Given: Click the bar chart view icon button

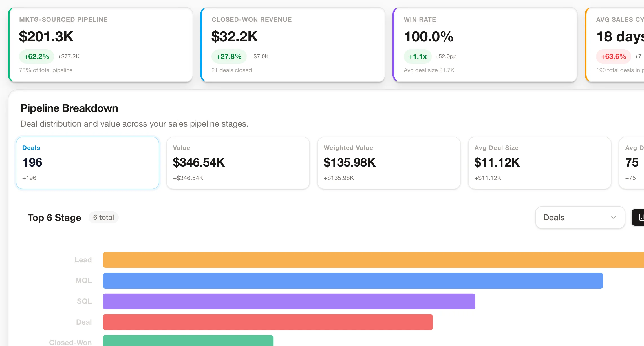Looking at the screenshot, I should coord(638,217).
